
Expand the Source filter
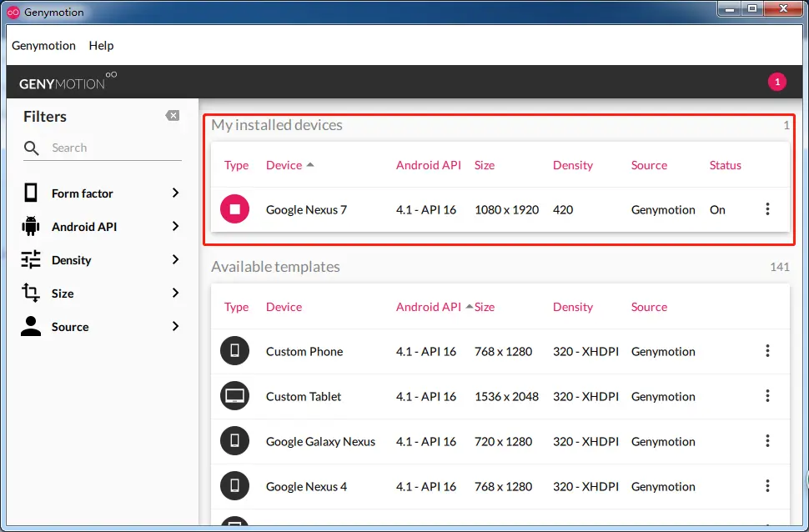tap(175, 326)
